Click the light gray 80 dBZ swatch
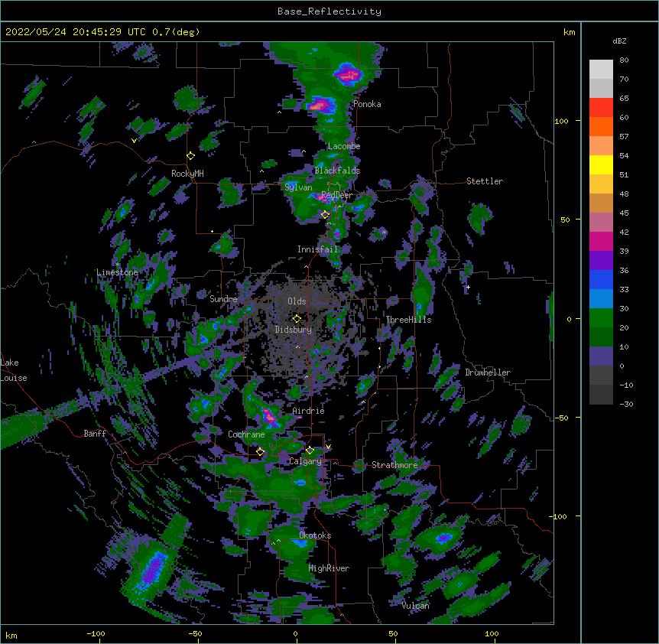Image resolution: width=659 pixels, height=644 pixels. [601, 70]
